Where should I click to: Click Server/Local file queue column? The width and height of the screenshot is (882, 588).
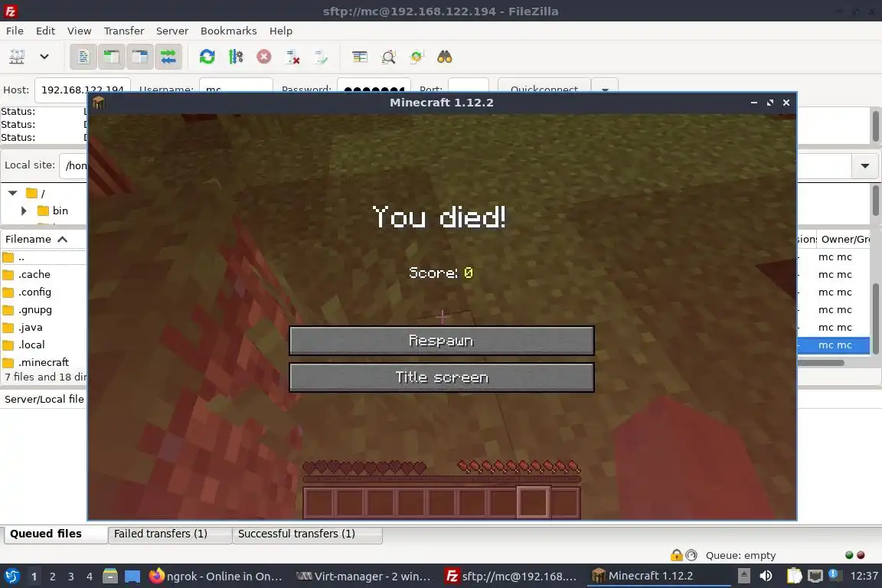tap(44, 399)
